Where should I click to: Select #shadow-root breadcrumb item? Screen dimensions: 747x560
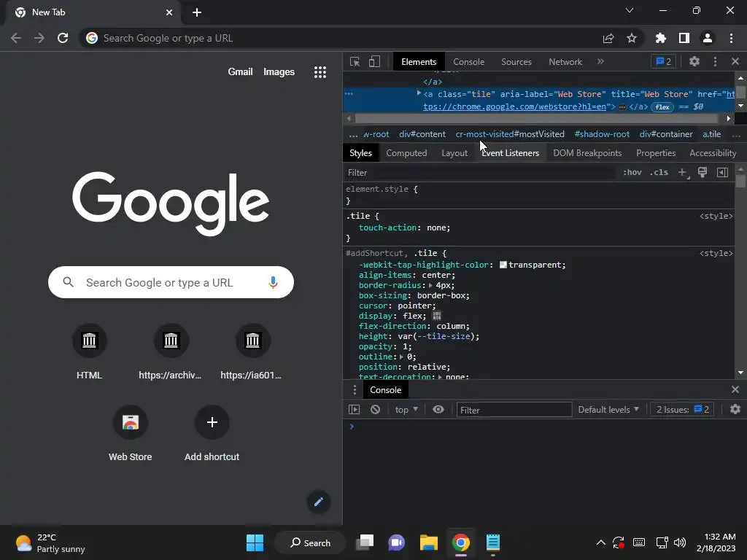602,134
